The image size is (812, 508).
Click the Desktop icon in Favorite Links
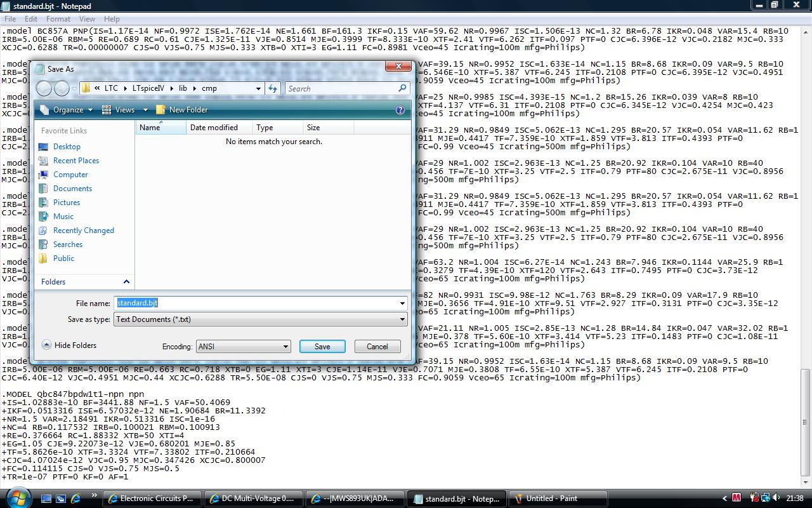[x=43, y=147]
